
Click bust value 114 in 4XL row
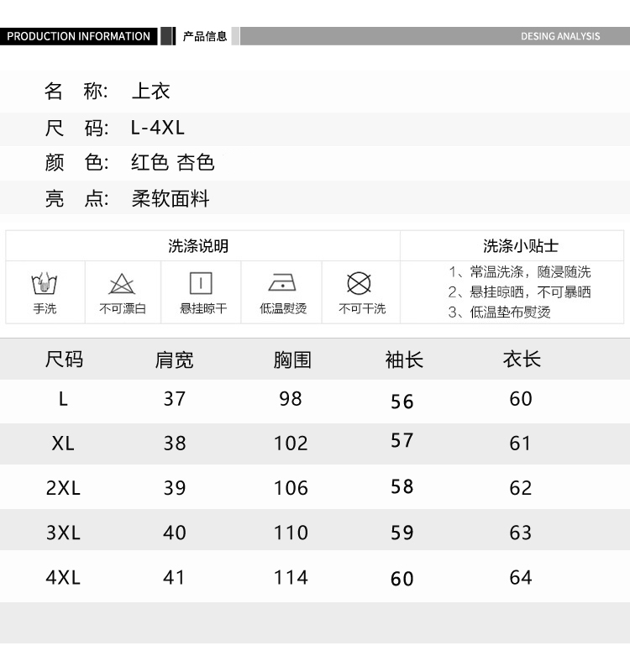point(291,577)
